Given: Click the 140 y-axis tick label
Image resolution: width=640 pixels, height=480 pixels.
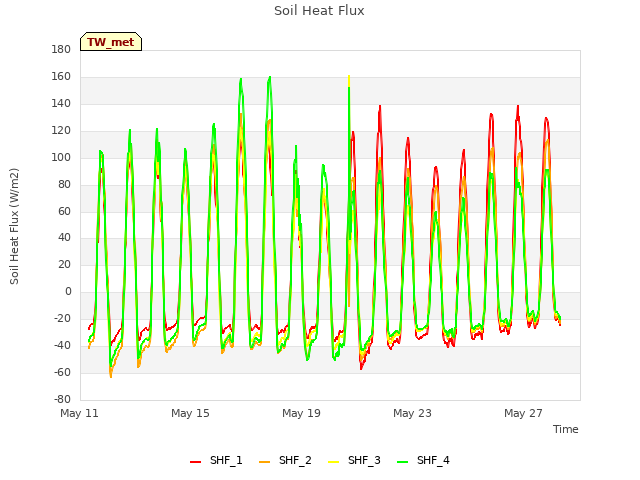Looking at the screenshot, I should point(61,103).
